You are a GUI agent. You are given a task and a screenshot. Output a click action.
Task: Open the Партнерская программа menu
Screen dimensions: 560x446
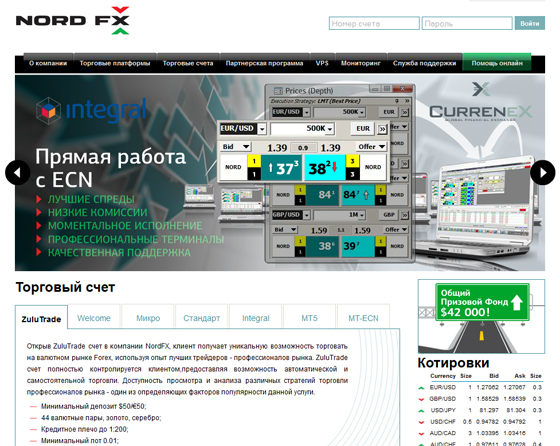coord(264,63)
